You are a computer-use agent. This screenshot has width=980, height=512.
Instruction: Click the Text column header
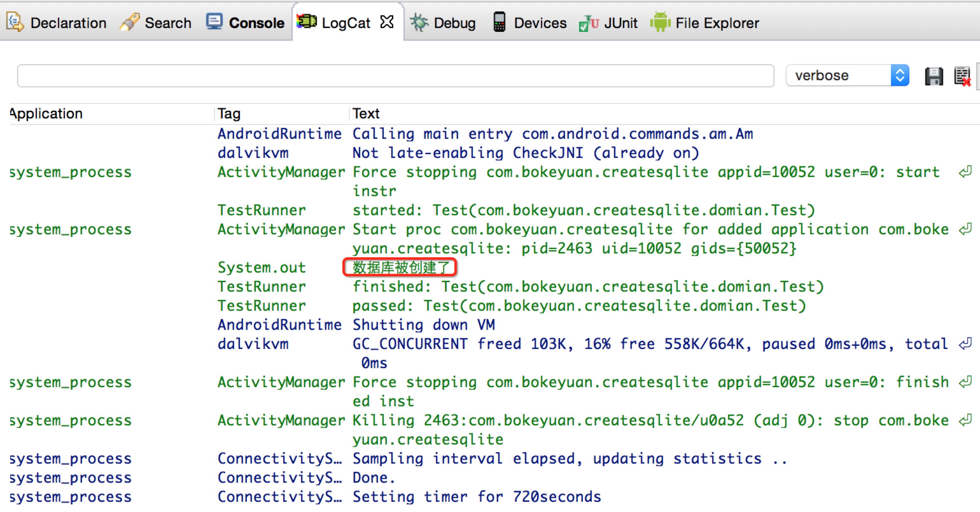366,113
